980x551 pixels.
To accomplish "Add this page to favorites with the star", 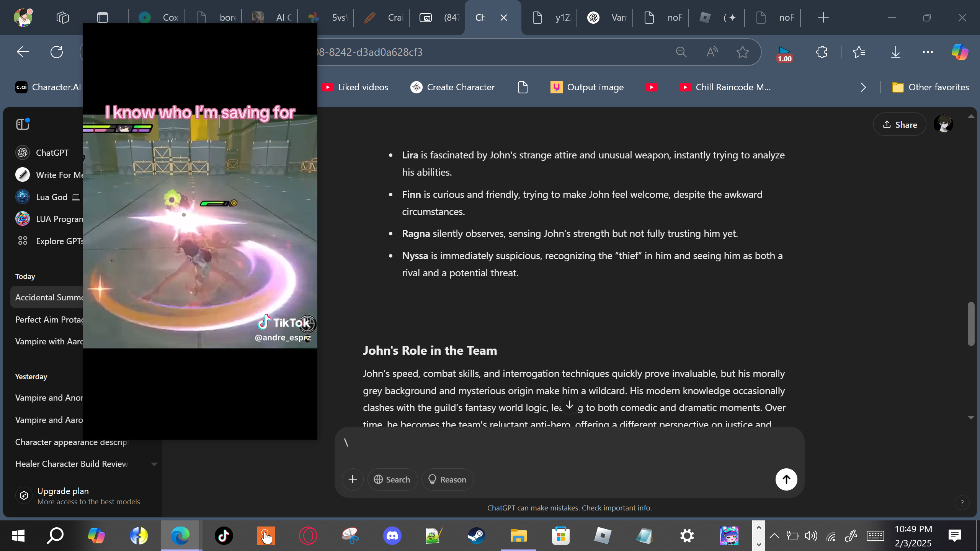I will (742, 52).
